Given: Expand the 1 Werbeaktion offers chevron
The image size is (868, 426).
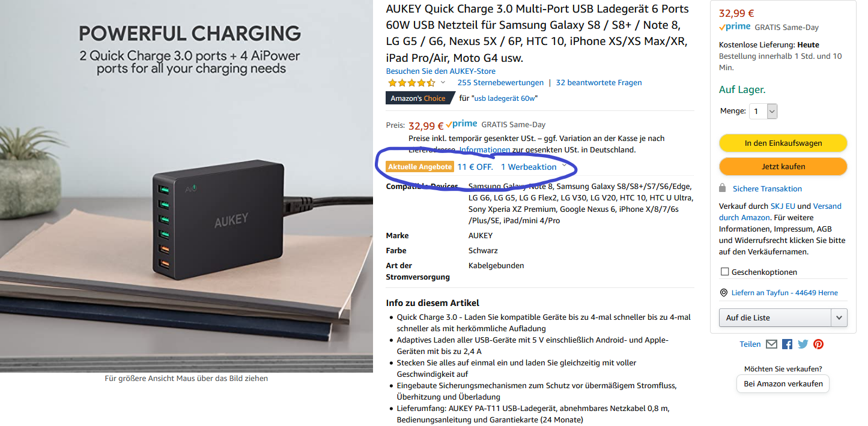Looking at the screenshot, I should [564, 166].
